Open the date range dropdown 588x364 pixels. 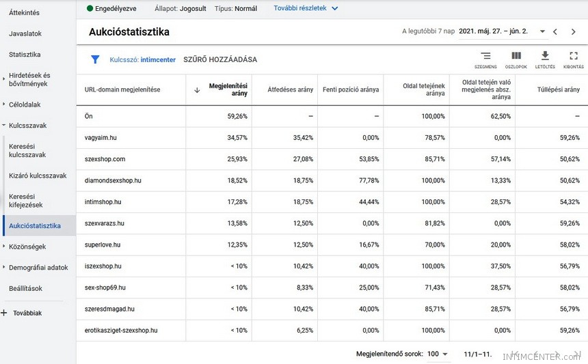543,31
